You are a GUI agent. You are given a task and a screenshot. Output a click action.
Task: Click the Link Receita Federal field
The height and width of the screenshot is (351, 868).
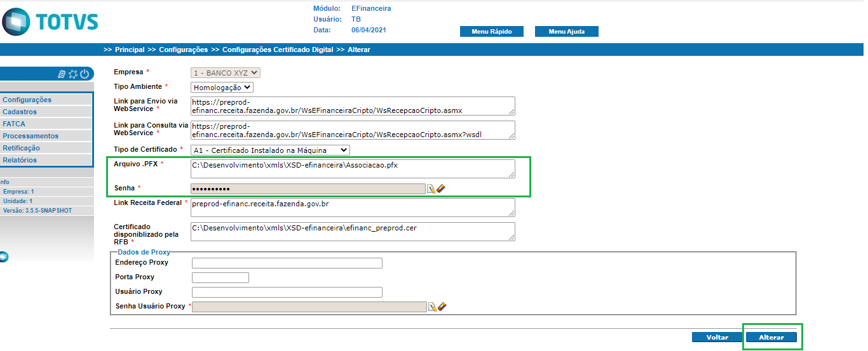pos(353,208)
